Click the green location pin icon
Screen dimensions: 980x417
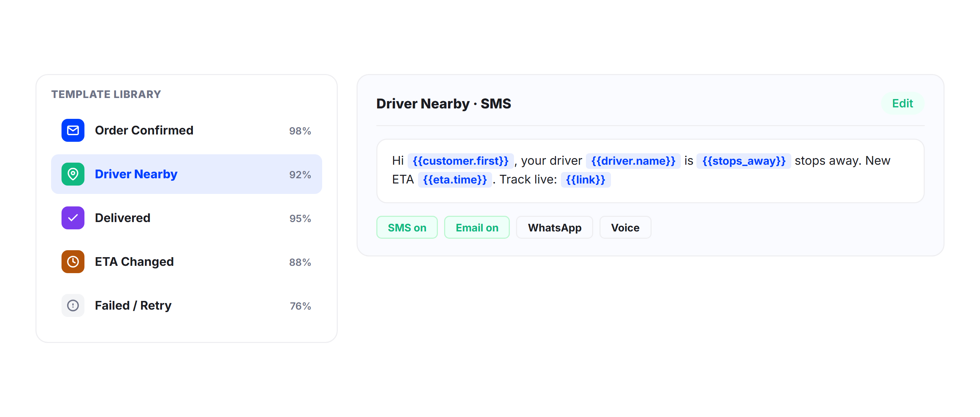tap(73, 174)
